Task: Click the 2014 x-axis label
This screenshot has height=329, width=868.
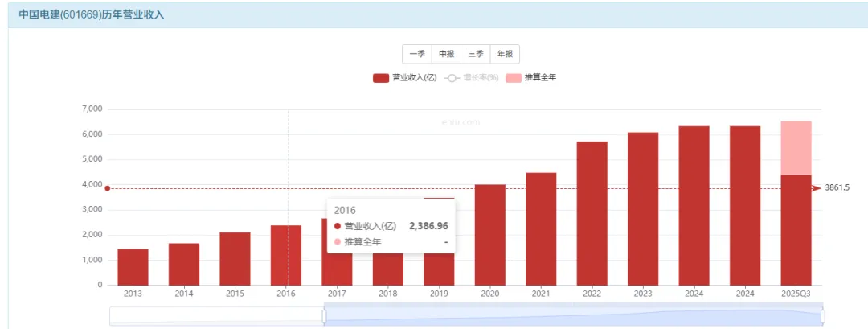Action: [184, 294]
